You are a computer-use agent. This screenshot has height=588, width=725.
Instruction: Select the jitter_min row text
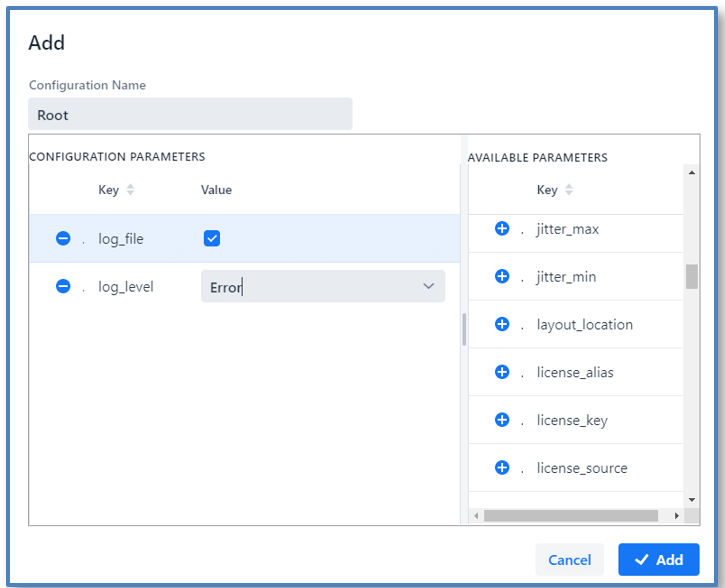566,277
